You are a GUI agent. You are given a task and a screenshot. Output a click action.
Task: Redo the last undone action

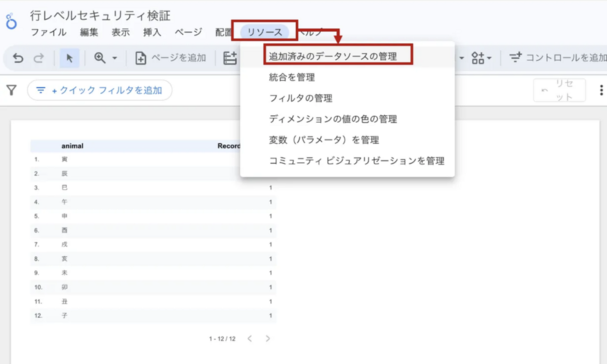pyautogui.click(x=39, y=58)
